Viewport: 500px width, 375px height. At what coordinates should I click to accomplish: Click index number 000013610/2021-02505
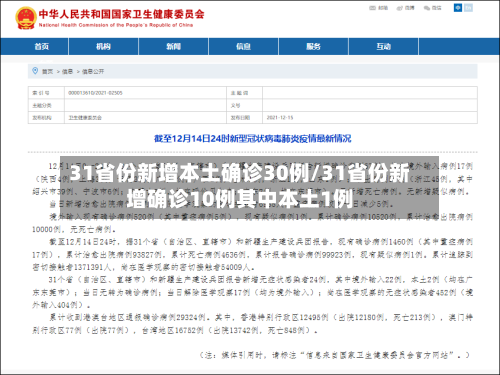pyautogui.click(x=95, y=93)
